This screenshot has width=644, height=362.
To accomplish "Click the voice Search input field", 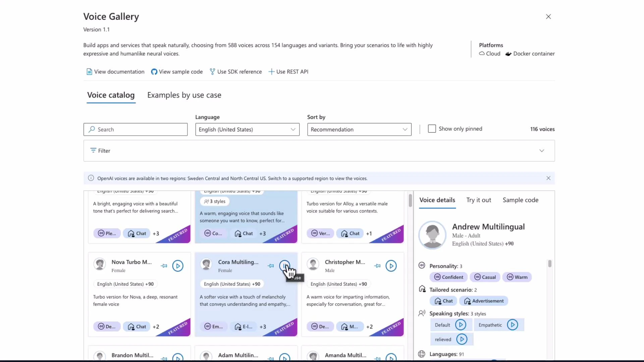I will tap(136, 129).
